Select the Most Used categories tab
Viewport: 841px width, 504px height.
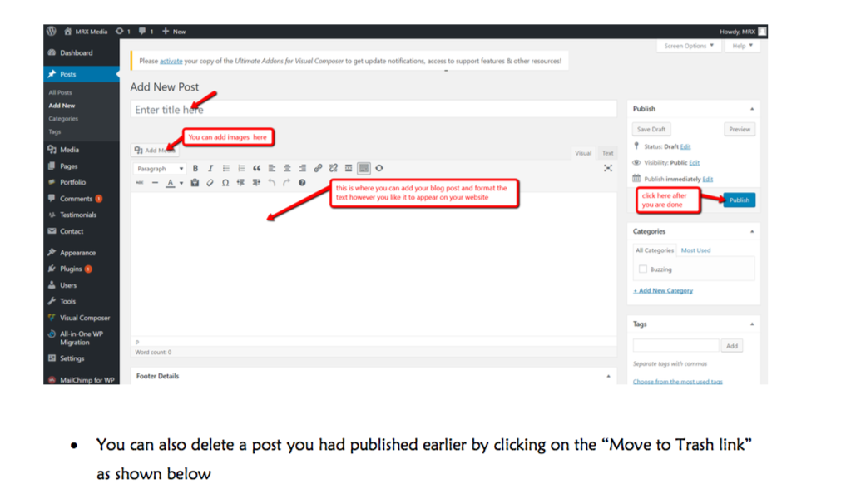point(695,250)
